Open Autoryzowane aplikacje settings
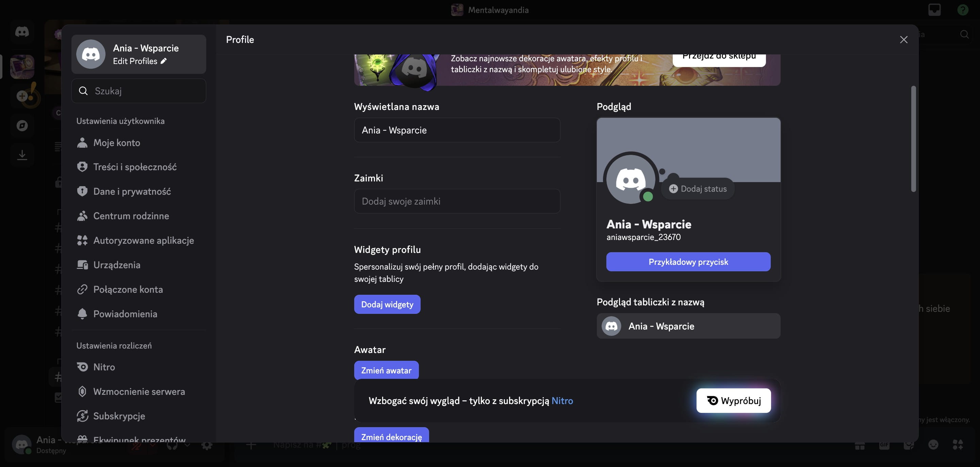Image resolution: width=980 pixels, height=467 pixels. (138, 241)
